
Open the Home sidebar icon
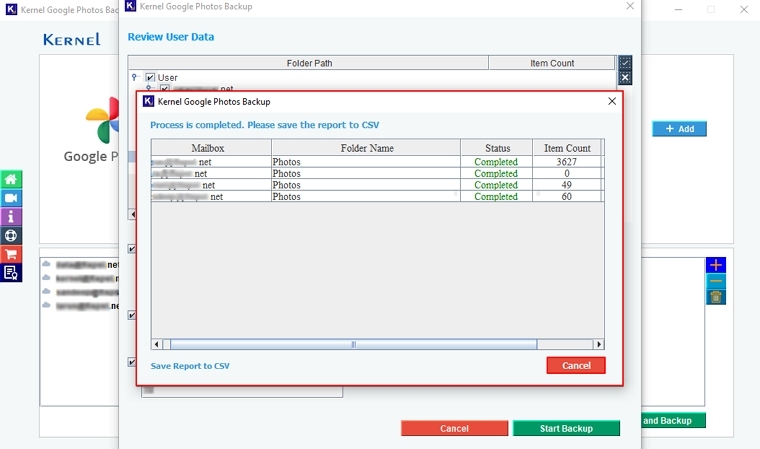pos(11,179)
